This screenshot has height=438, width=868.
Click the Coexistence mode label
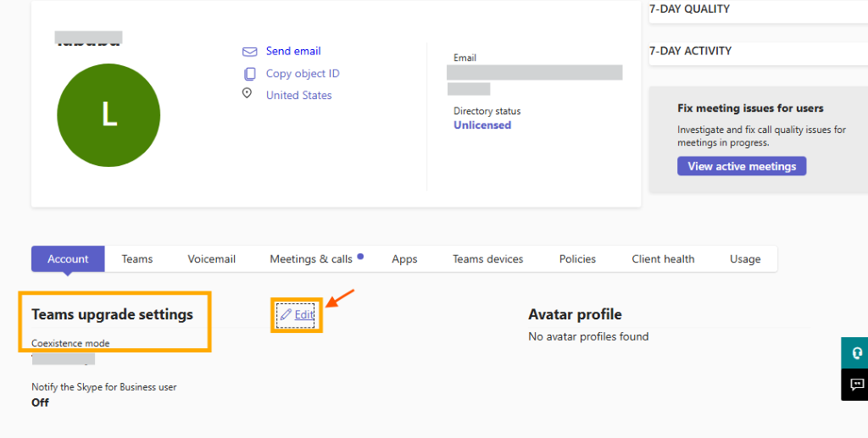click(x=70, y=343)
